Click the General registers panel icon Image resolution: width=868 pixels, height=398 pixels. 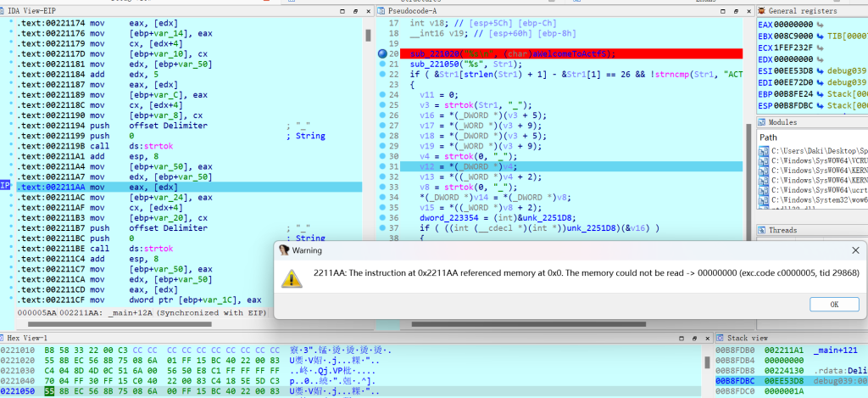[x=762, y=11]
